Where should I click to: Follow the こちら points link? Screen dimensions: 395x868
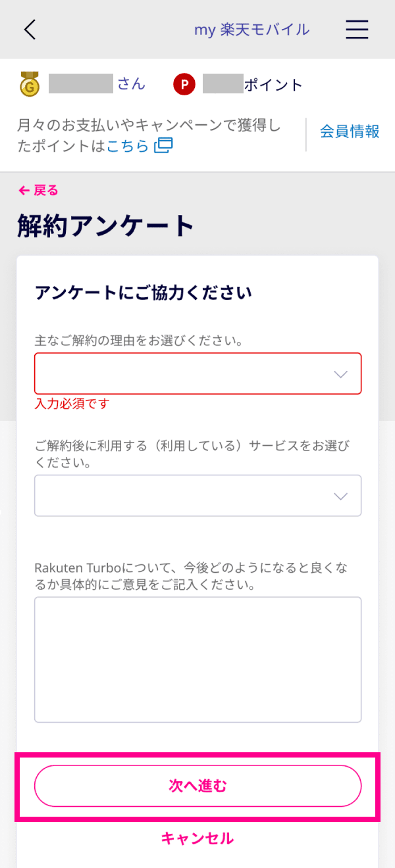click(x=128, y=146)
